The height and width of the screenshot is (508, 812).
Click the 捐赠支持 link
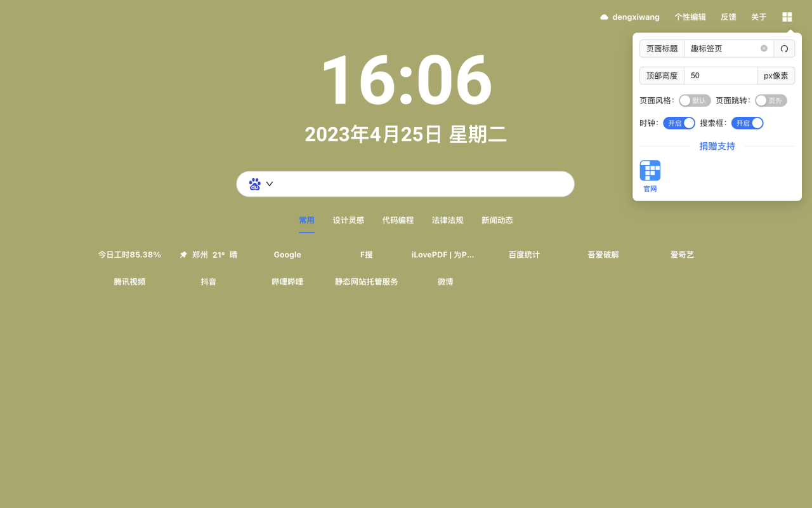[717, 146]
